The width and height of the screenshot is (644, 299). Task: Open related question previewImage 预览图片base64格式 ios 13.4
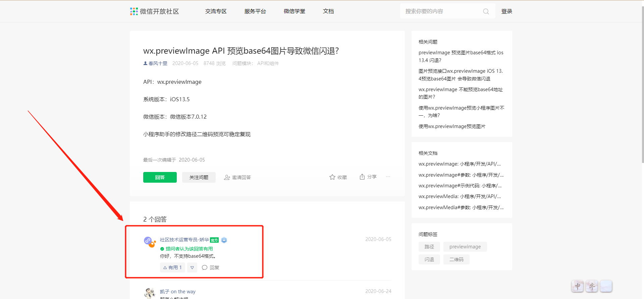tap(461, 56)
